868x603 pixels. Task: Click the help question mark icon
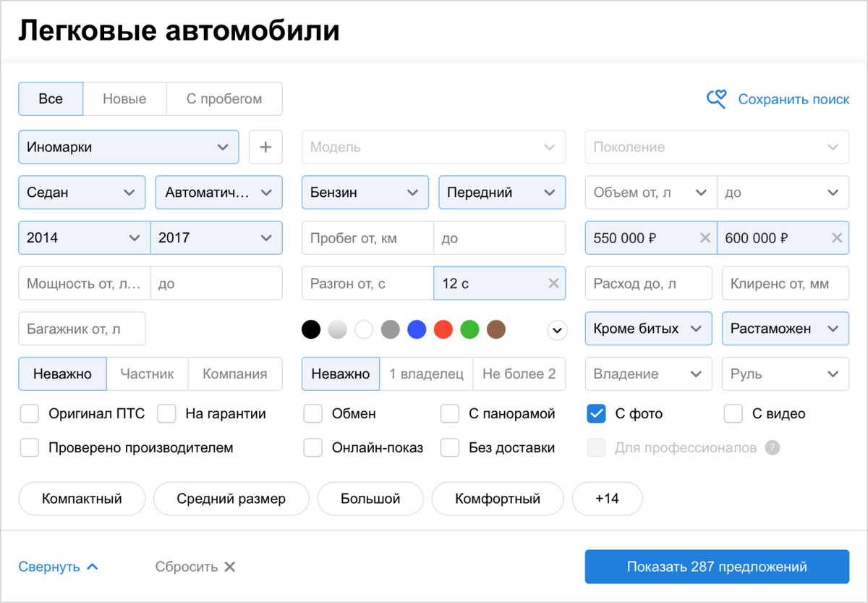(773, 447)
